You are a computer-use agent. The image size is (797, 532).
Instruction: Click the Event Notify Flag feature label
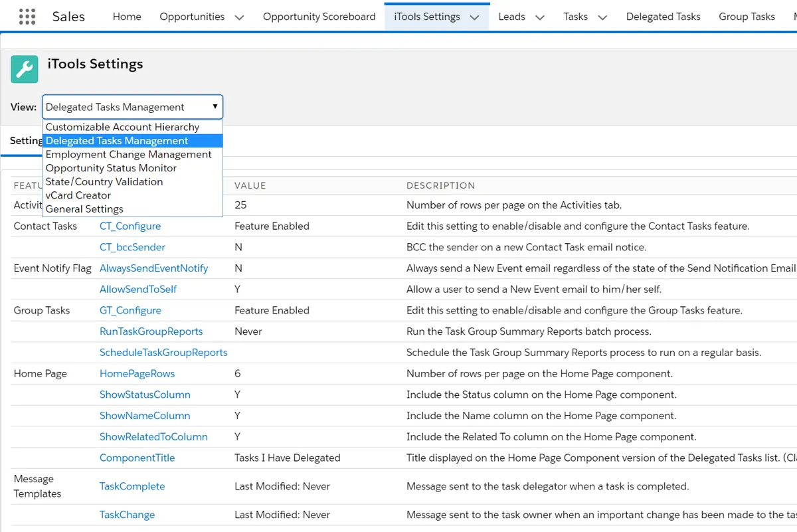52,268
